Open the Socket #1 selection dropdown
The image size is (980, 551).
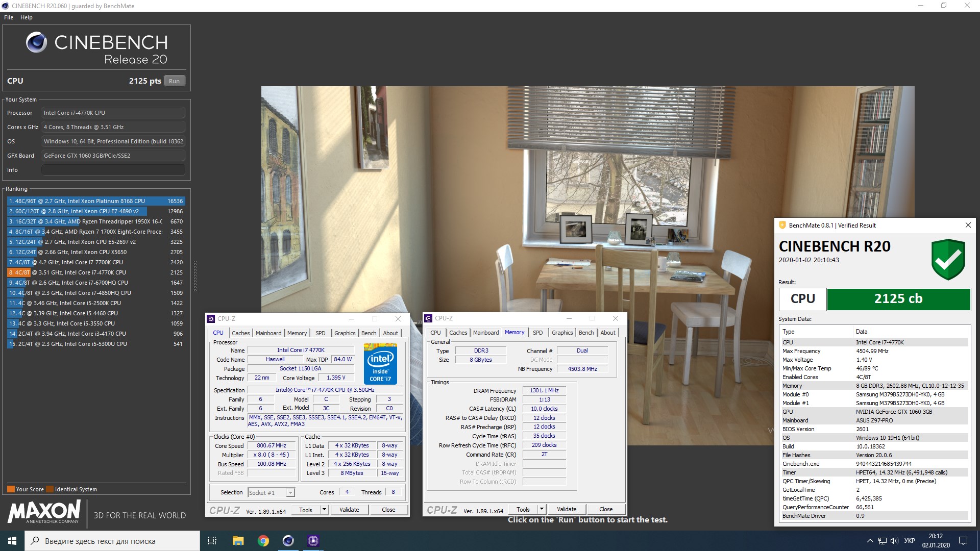(x=272, y=493)
